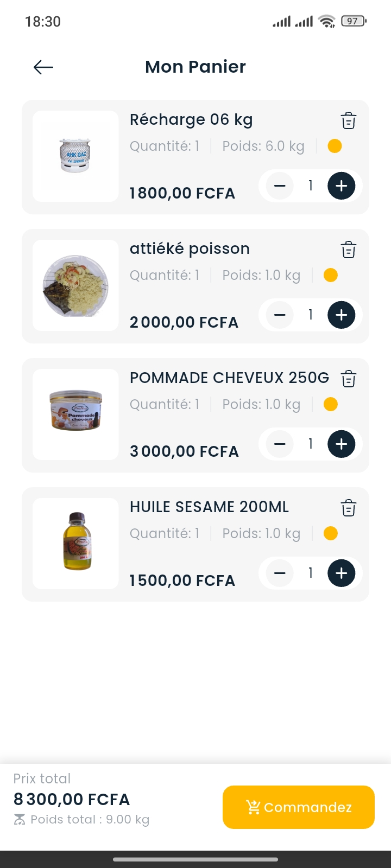Remove attiéké poisson with trash icon
391x868 pixels.
[348, 250]
